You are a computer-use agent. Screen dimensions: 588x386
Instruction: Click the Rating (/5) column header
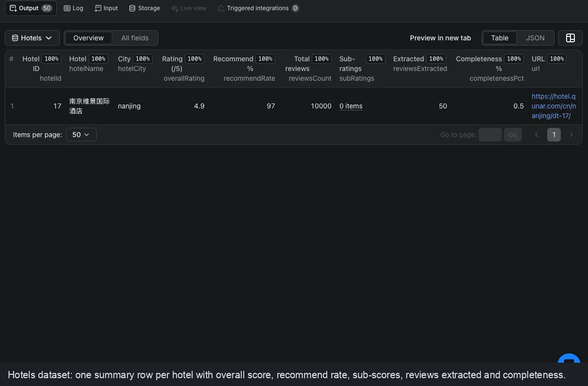click(182, 69)
